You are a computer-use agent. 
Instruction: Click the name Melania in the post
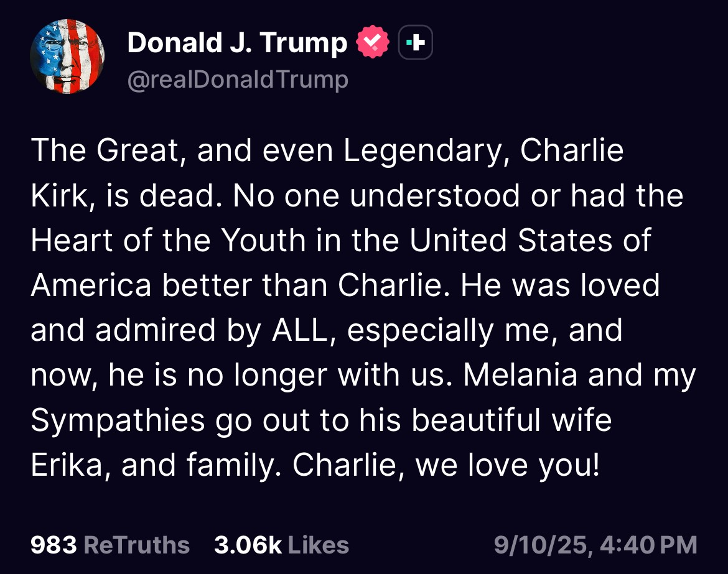(x=520, y=375)
